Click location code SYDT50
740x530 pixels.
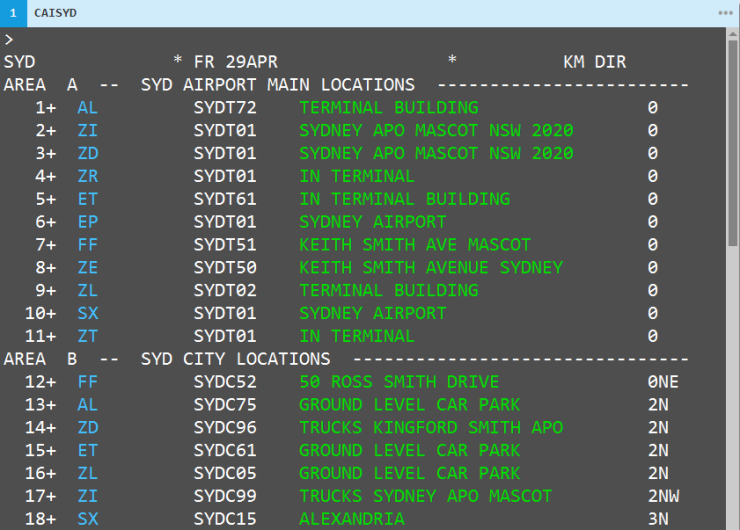(225, 268)
